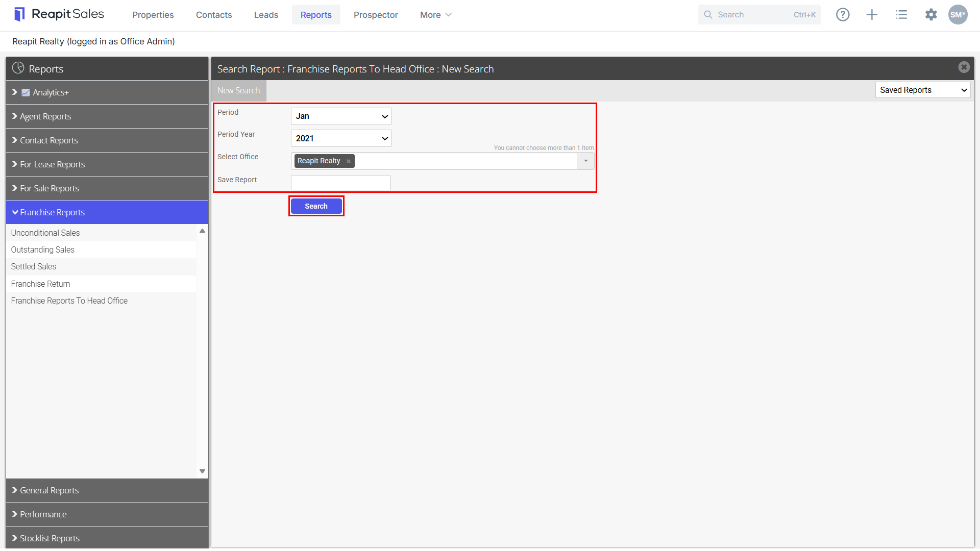Open the Saved Reports dropdown

click(x=923, y=90)
